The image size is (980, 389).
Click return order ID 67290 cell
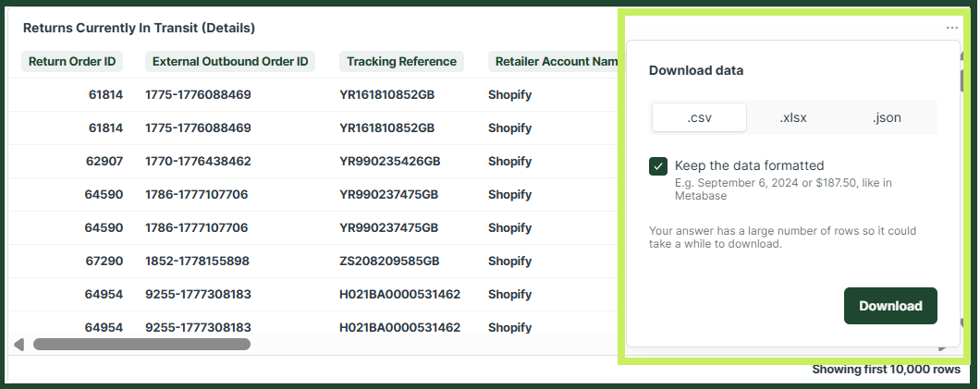click(x=104, y=261)
